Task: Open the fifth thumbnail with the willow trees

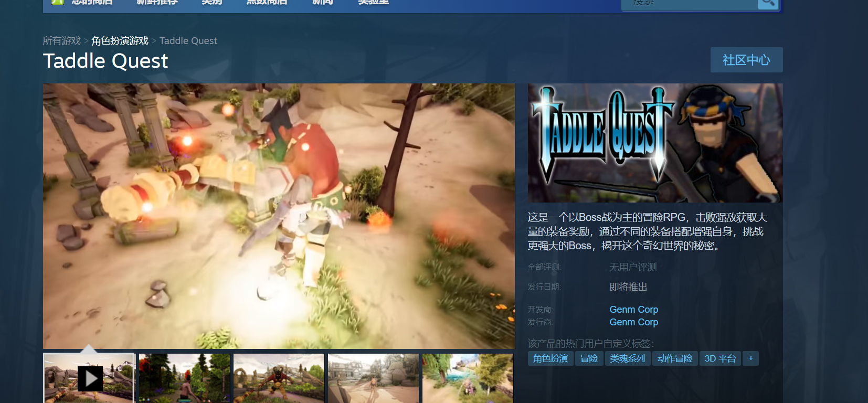Action: (468, 378)
